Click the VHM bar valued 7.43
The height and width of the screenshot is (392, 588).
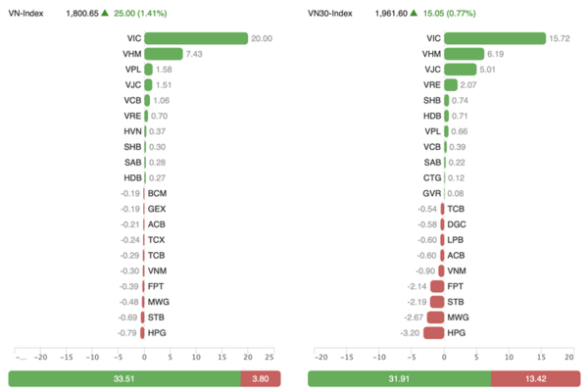pos(164,54)
